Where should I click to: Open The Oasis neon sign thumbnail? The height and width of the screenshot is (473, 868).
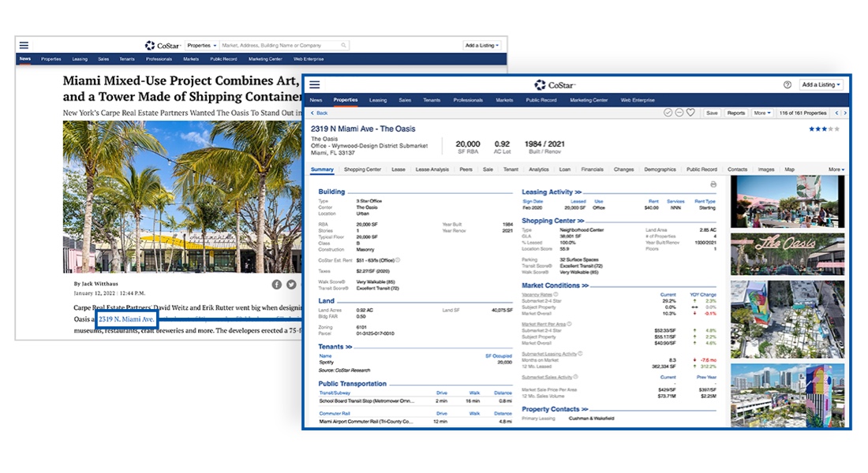[788, 254]
